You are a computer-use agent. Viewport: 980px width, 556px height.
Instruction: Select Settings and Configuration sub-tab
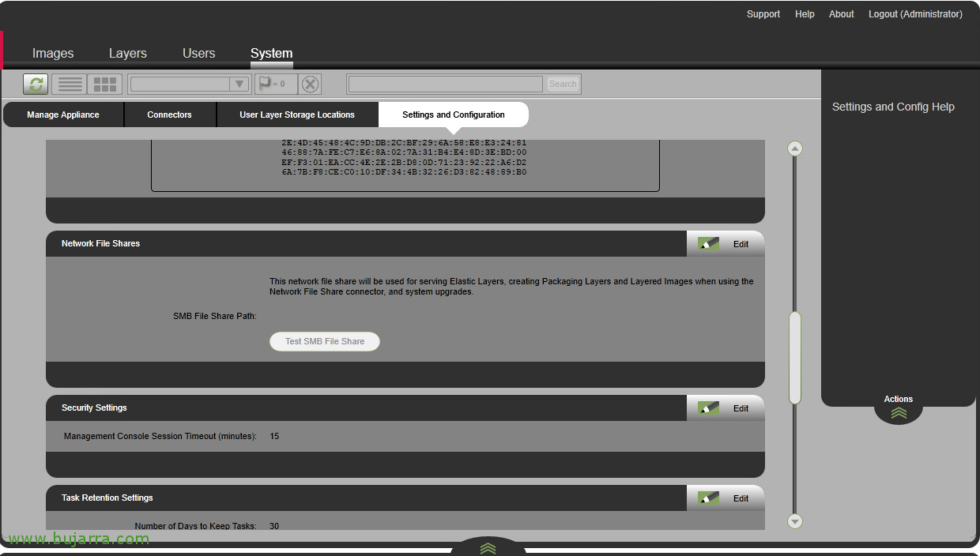[x=454, y=115]
